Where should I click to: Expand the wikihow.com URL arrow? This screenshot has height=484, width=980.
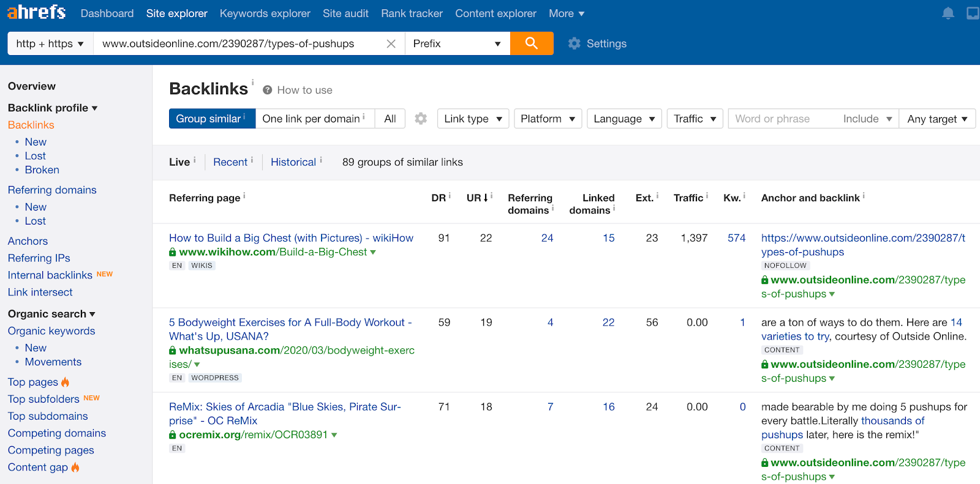point(373,253)
